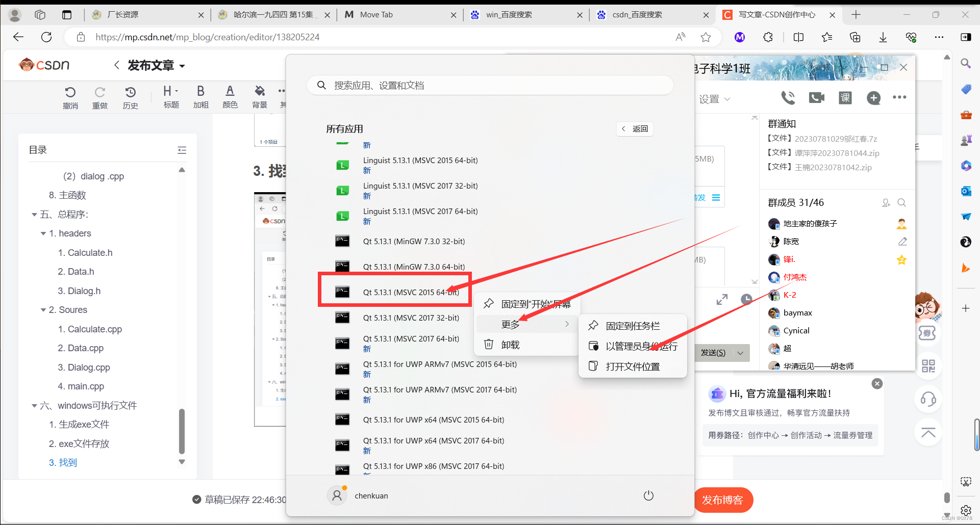Screen dimensions: 980x525
Task: Click the Redo (重做) toolbar icon
Action: coord(100,92)
